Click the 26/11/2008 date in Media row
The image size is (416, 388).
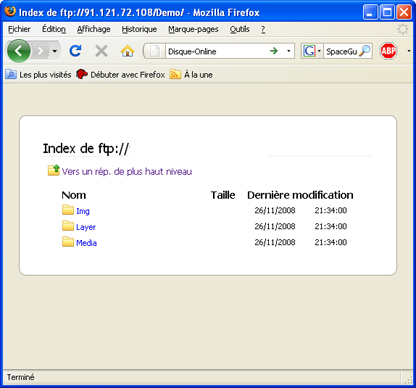tap(275, 242)
